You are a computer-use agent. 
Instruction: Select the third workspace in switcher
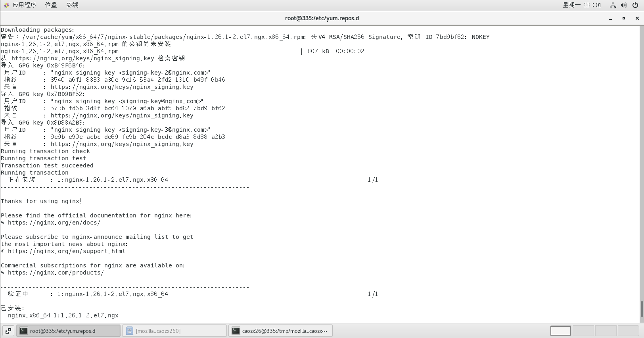[606, 331]
